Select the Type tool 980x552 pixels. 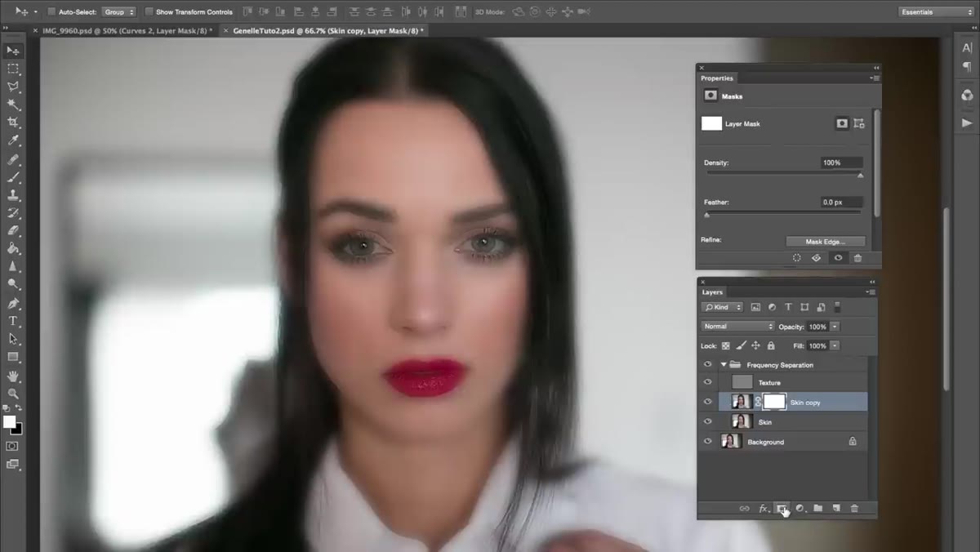13,321
